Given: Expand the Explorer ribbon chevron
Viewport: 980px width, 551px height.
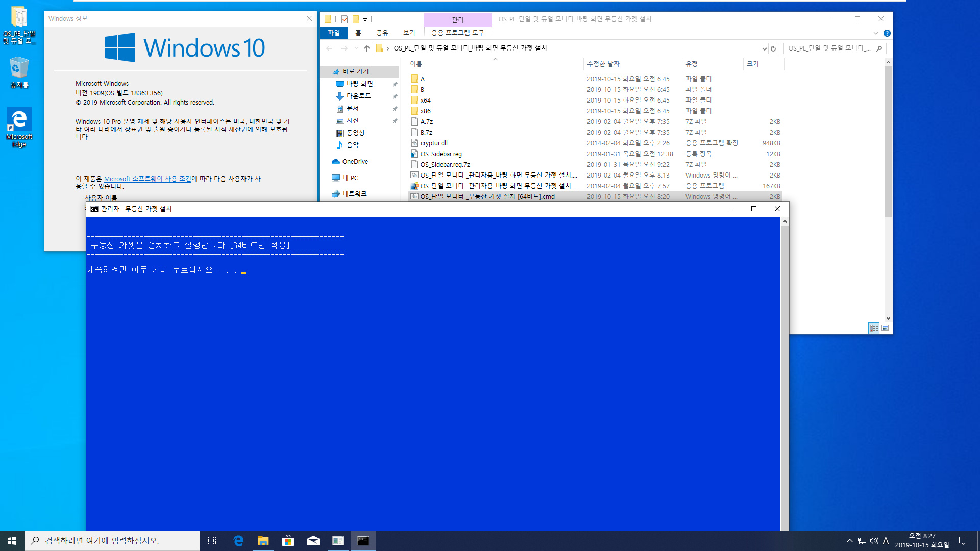Looking at the screenshot, I should coord(876,33).
